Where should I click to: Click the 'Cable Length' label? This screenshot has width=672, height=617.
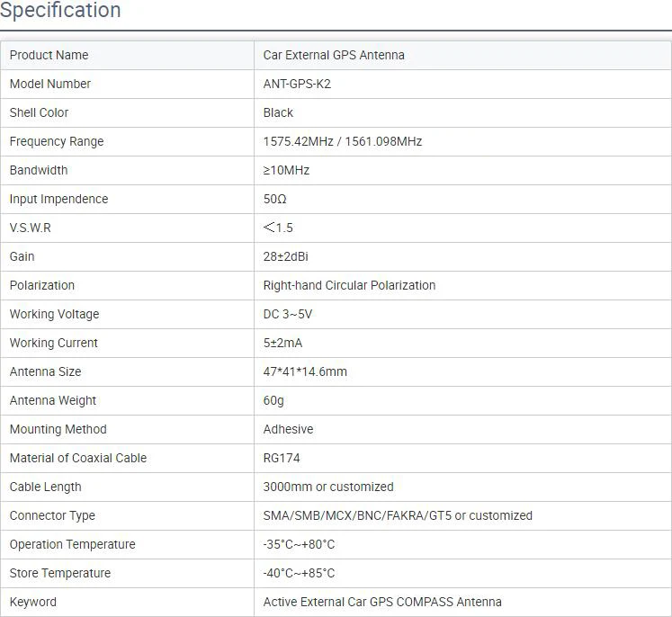pos(45,487)
